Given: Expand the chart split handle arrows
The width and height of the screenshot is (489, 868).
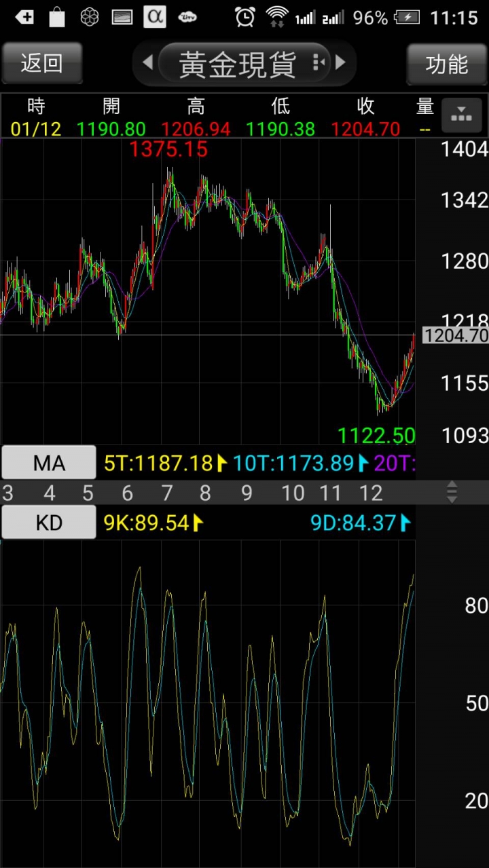Looking at the screenshot, I should click(x=452, y=492).
